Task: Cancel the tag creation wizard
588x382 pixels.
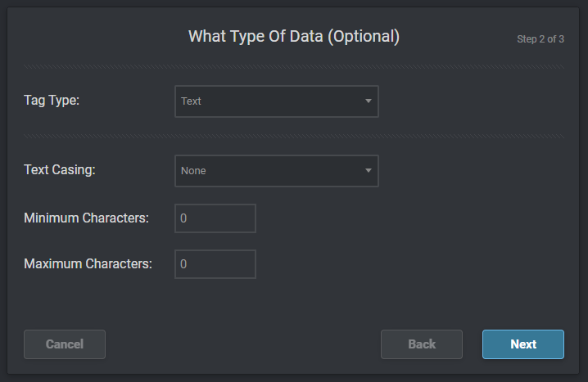Action: tap(65, 344)
